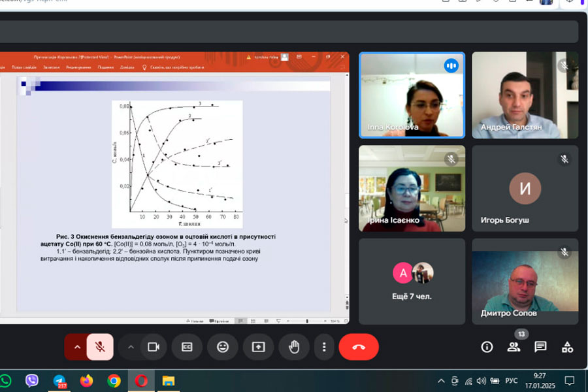
Task: Fit slide to window icon in PowerPoint
Action: [346, 321]
